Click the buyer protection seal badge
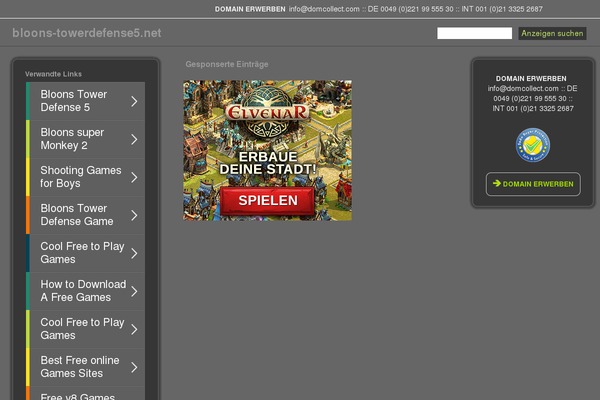 533,145
